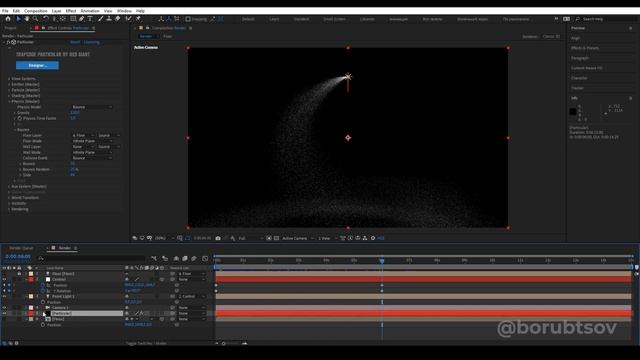This screenshot has width=640, height=360.
Task: Toggle the lock on the Floor layer
Action: 19,274
